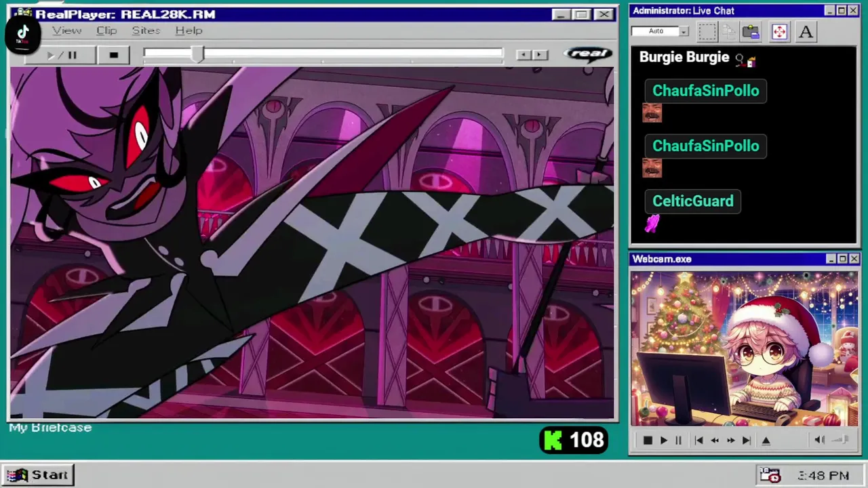Click the Auto combo box field
Screen dimensions: 868x488
[660, 31]
